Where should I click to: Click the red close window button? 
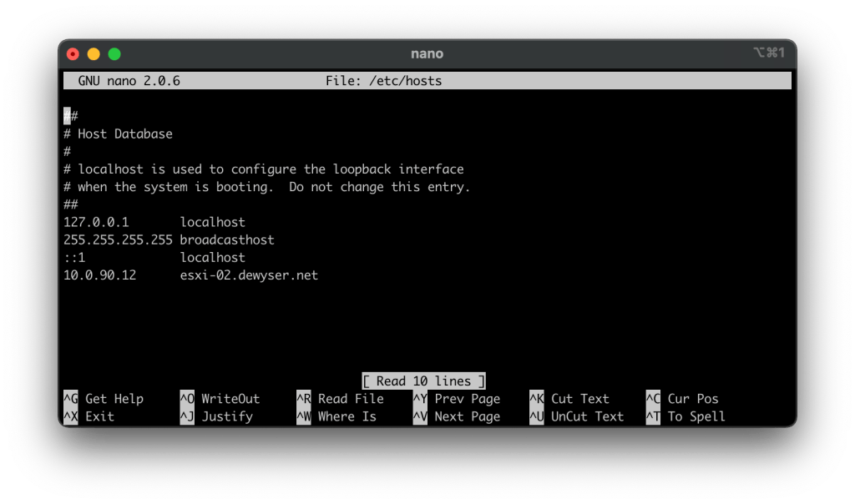click(73, 54)
